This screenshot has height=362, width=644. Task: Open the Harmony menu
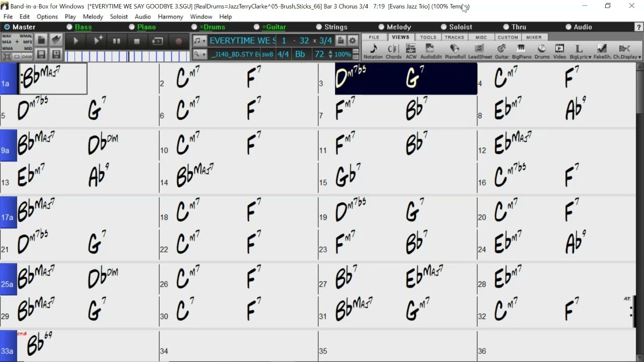[x=171, y=17]
